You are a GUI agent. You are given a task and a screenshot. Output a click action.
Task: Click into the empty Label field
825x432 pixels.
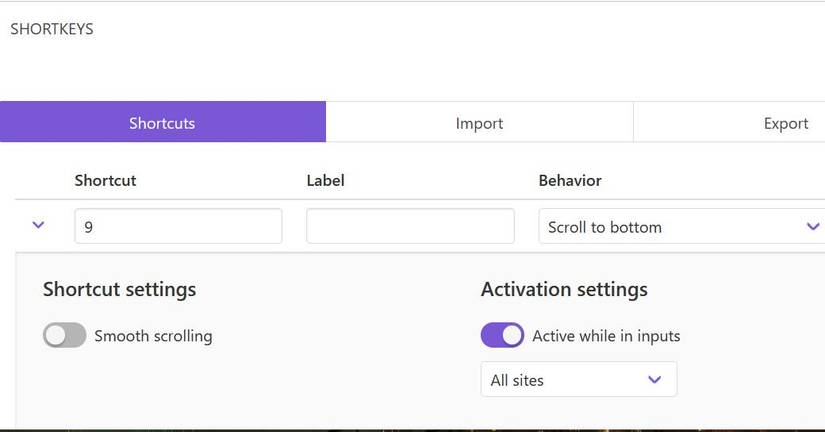pyautogui.click(x=410, y=227)
